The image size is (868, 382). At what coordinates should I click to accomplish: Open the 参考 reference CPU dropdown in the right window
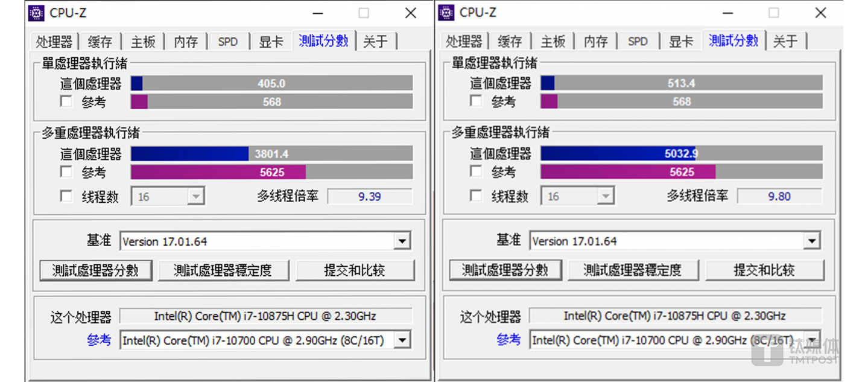[x=812, y=340]
